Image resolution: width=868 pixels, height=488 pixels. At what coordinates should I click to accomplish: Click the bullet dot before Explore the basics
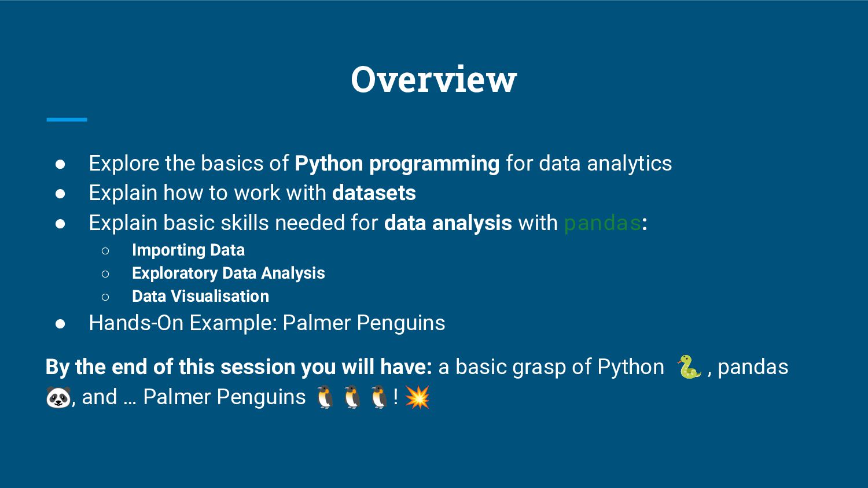click(x=60, y=164)
